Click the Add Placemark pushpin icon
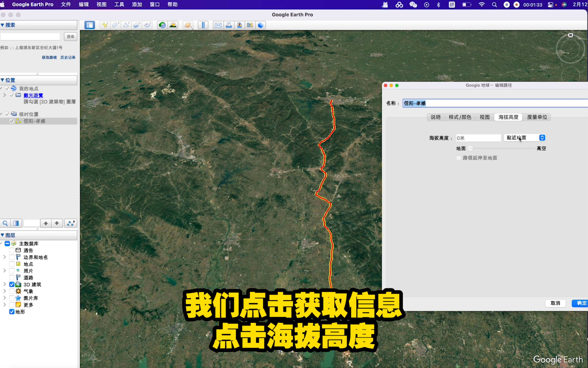Image resolution: width=588 pixels, height=368 pixels. click(x=105, y=25)
